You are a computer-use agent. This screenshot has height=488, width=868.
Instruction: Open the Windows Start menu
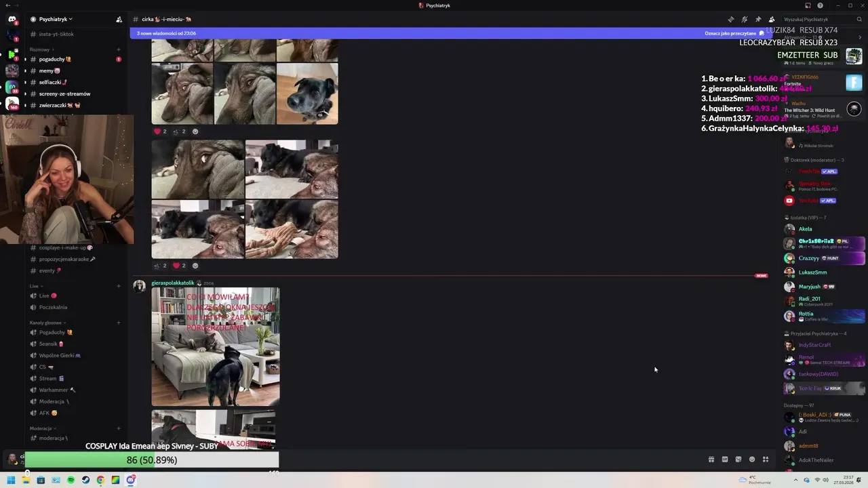click(x=11, y=480)
